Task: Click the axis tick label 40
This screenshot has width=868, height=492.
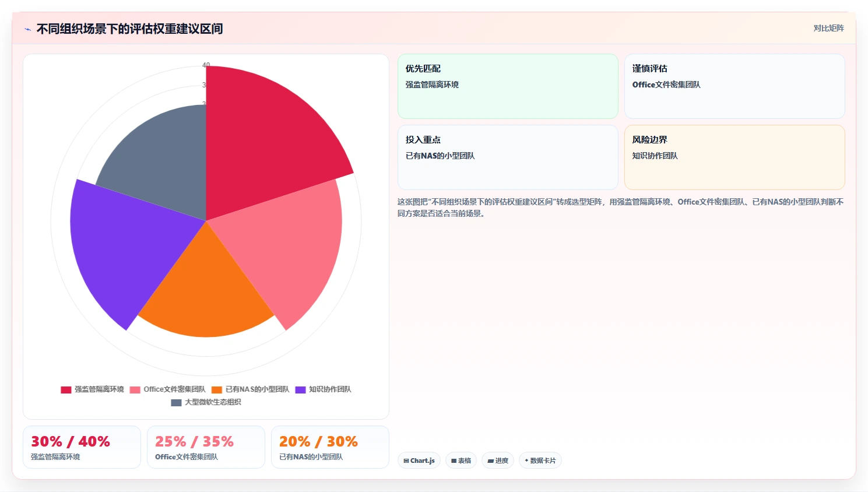Action: click(206, 65)
